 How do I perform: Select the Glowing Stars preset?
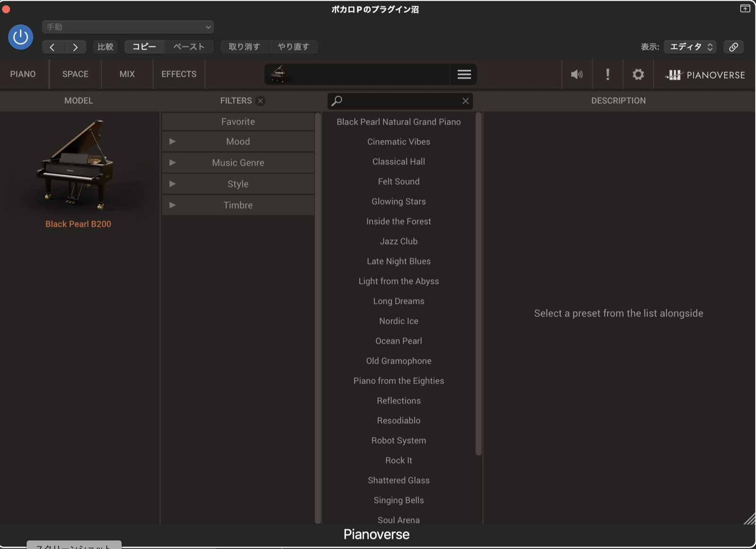pyautogui.click(x=399, y=201)
